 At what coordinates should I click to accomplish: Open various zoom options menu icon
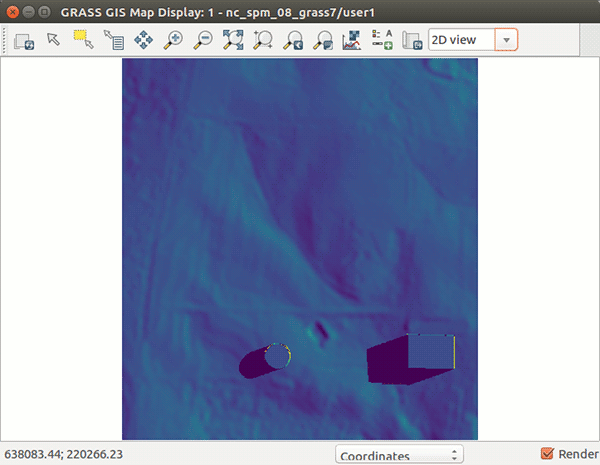tap(323, 41)
